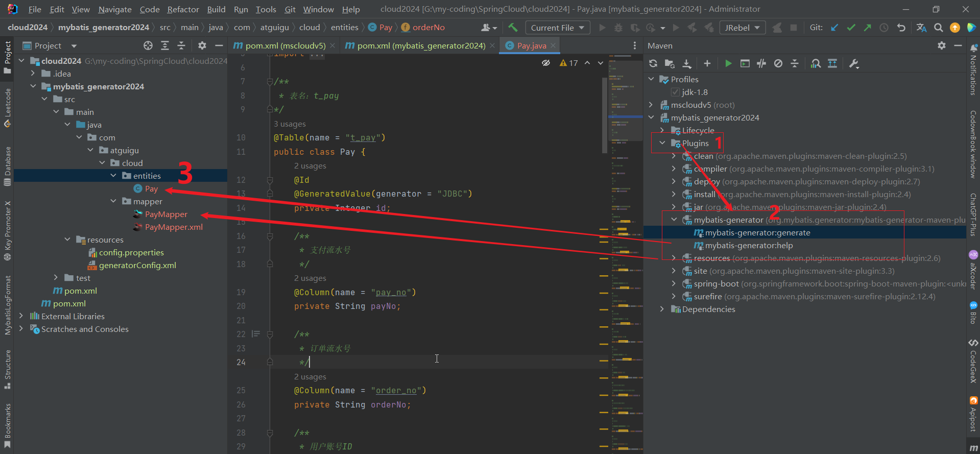Click the Git Rollback icon

coord(901,28)
